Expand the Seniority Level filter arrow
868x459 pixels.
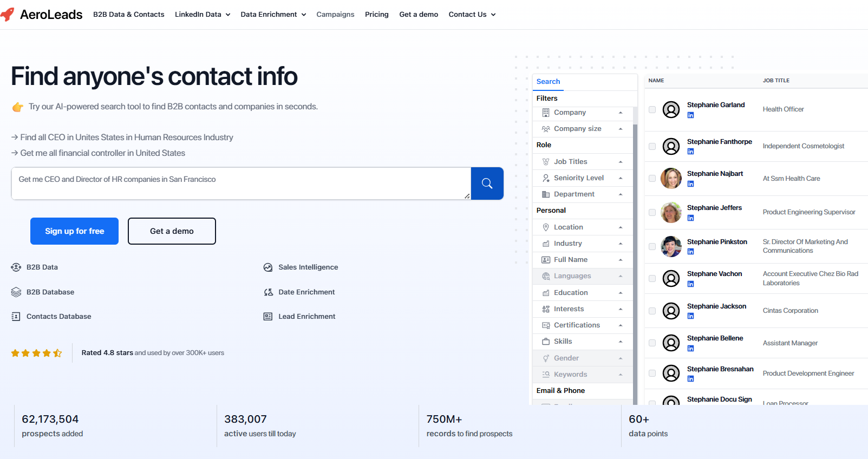[x=621, y=178]
